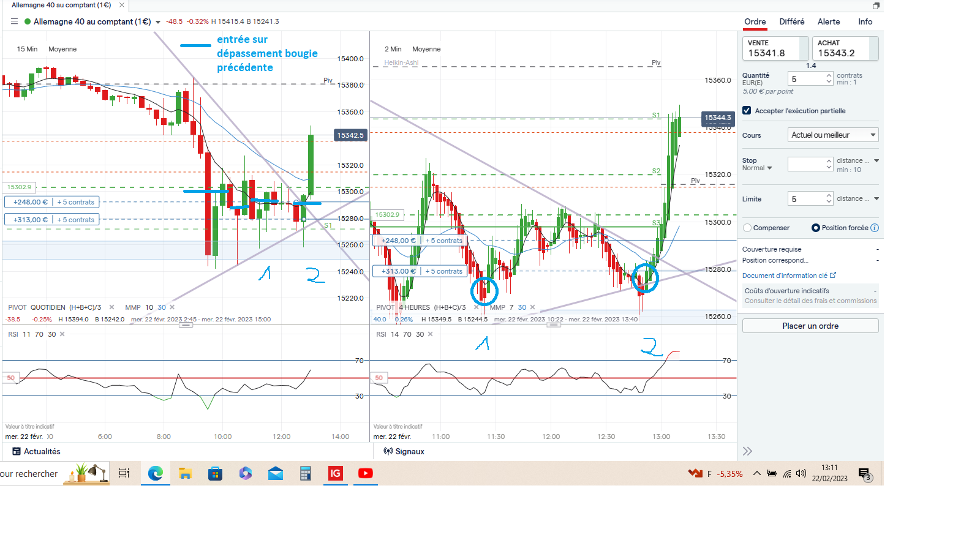Click the stock ticker widget showing F -5,35%
The height and width of the screenshot is (551, 980).
715,473
